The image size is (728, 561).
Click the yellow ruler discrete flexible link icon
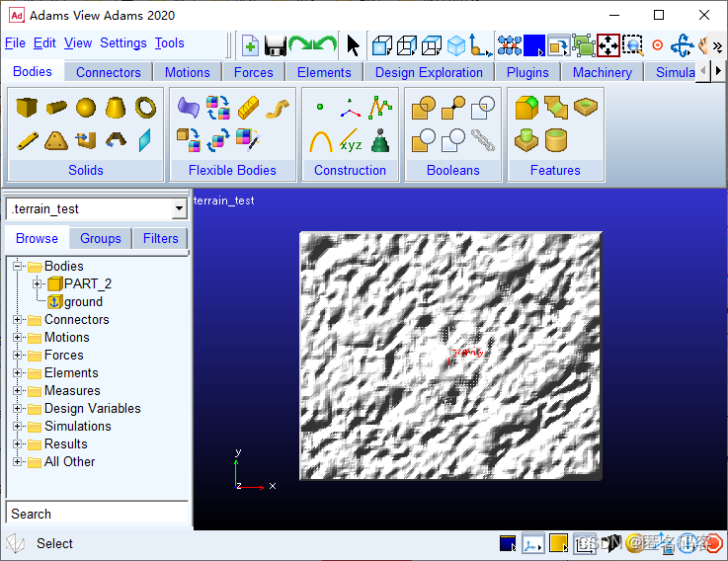coord(248,108)
